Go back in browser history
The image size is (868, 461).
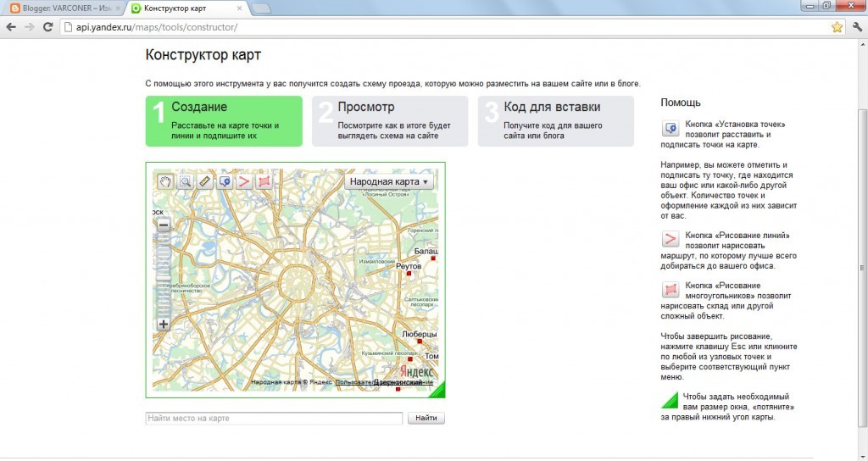[x=10, y=26]
